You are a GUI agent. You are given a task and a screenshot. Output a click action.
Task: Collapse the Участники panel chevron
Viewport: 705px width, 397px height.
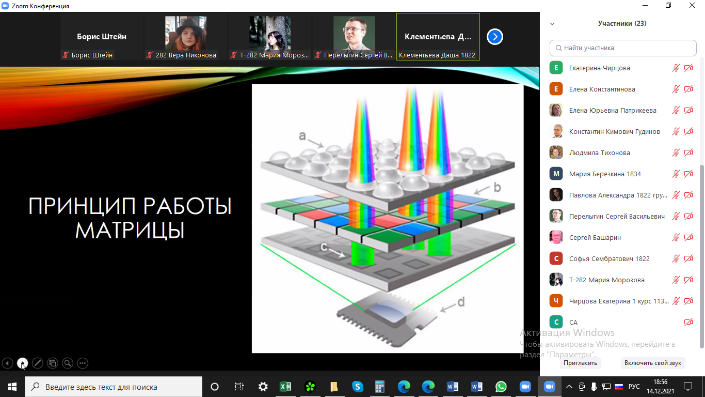point(552,24)
